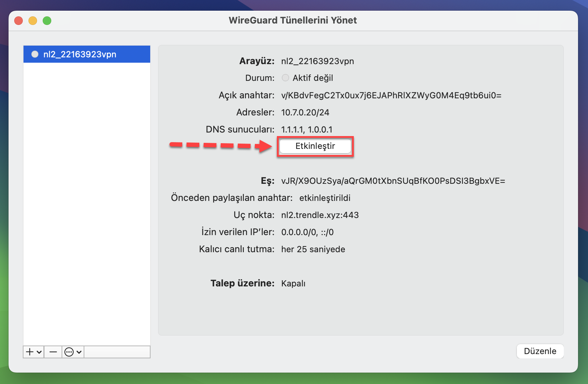Image resolution: width=588 pixels, height=384 pixels.
Task: Click the endpoint nl2.trendle.xyz:443 text
Action: [x=320, y=215]
